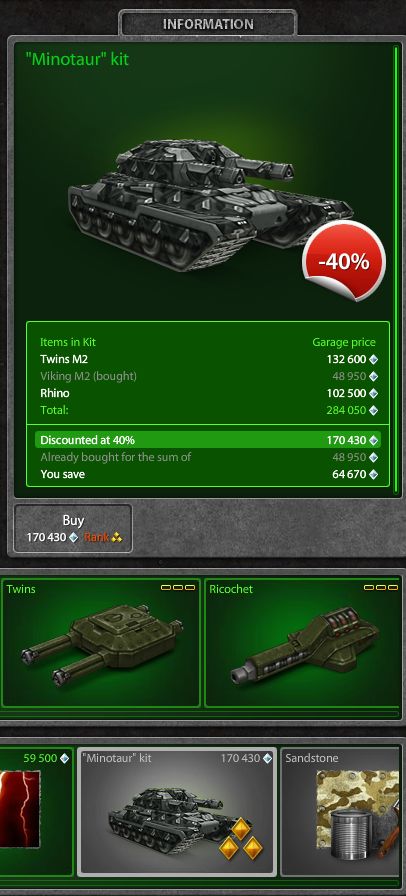Select the lightning paint item priced 59 500
The width and height of the screenshot is (406, 896).
pyautogui.click(x=36, y=811)
